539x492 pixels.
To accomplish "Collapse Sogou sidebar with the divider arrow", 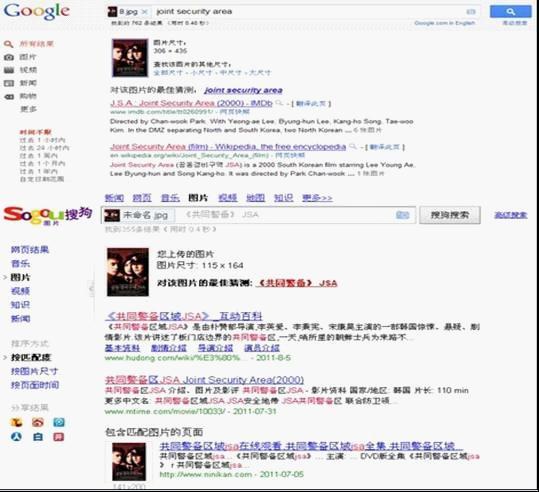I will click(x=91, y=288).
